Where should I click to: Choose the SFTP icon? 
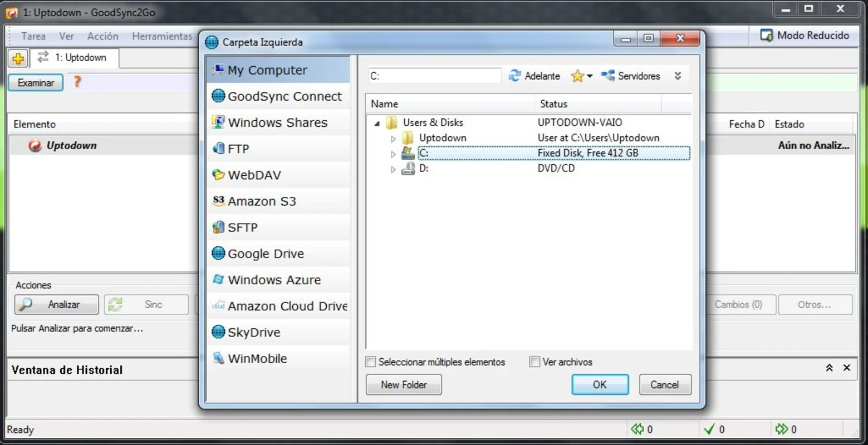tap(218, 227)
